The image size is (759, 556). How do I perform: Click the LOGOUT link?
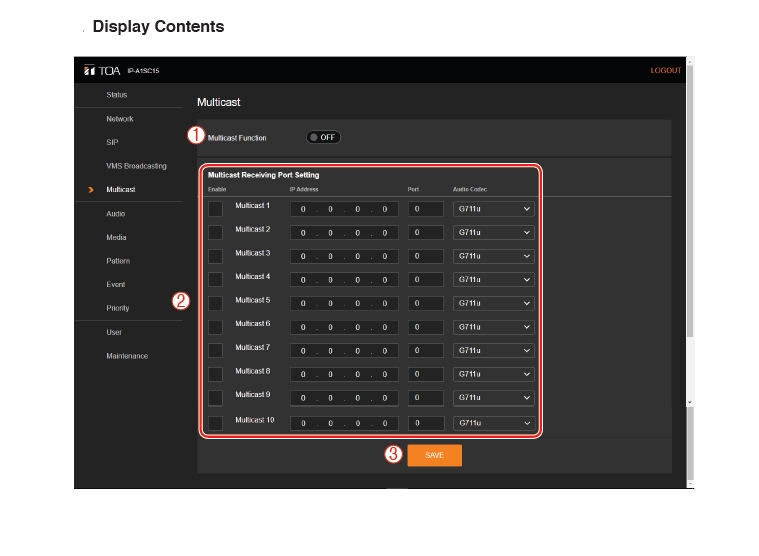[665, 71]
